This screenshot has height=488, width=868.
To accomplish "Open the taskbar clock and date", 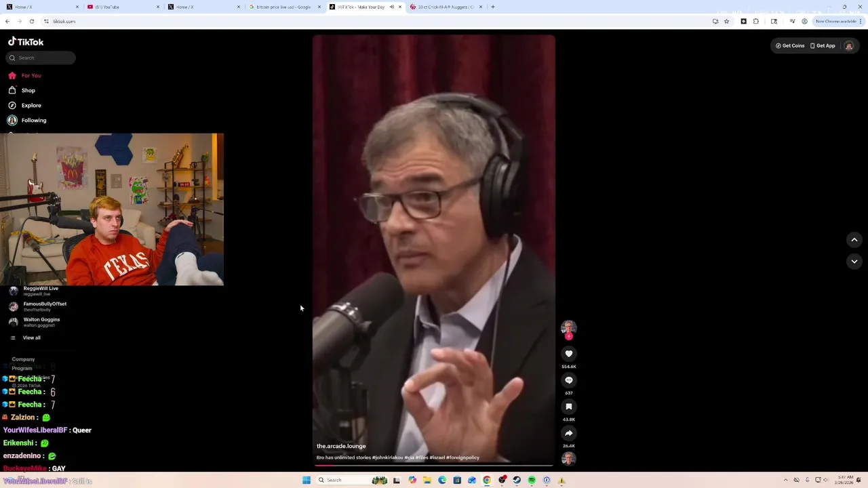I will (845, 480).
